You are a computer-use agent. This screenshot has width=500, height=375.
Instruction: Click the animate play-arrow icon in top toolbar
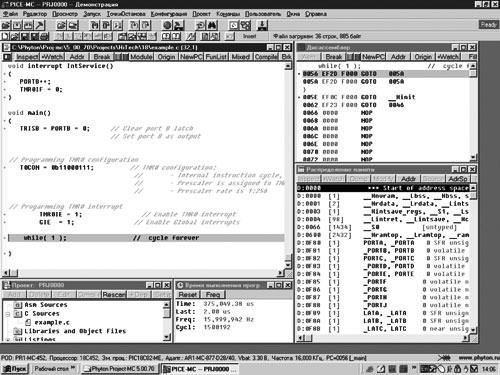point(118,25)
